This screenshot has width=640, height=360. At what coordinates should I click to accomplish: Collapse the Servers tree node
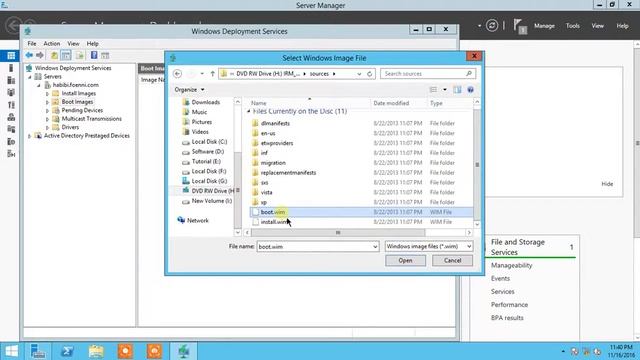(x=29, y=77)
